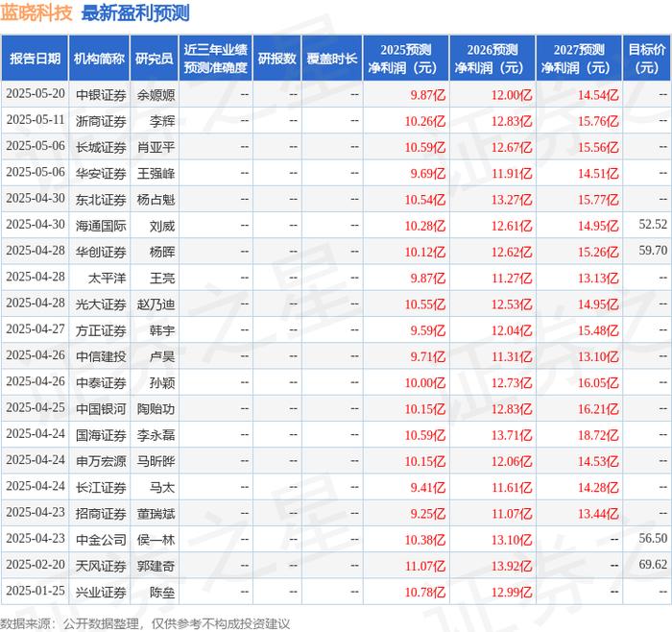Screen dimensions: 672x632
Task: Click the 长江证券 institution cell
Action: pyautogui.click(x=101, y=487)
